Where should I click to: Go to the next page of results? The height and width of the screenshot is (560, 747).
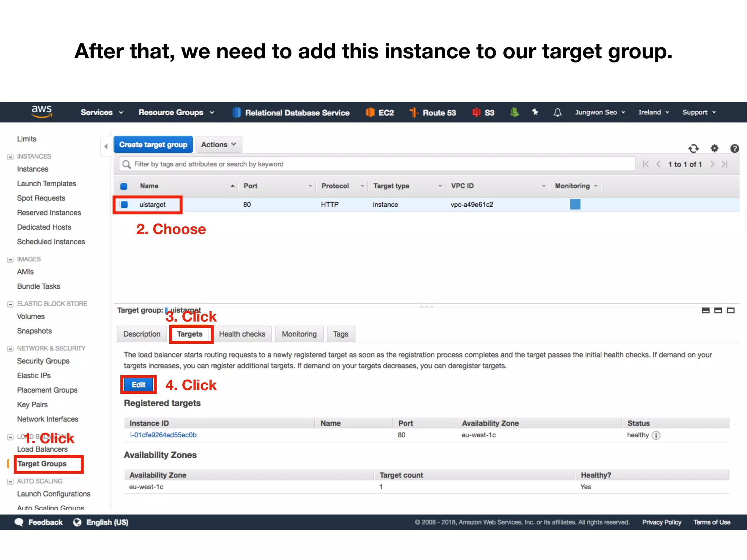(x=712, y=164)
